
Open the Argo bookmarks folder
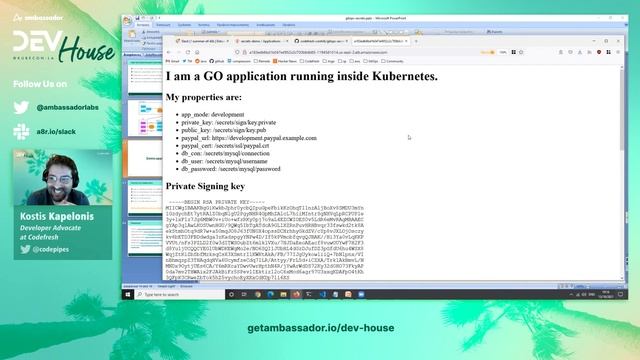329,61
